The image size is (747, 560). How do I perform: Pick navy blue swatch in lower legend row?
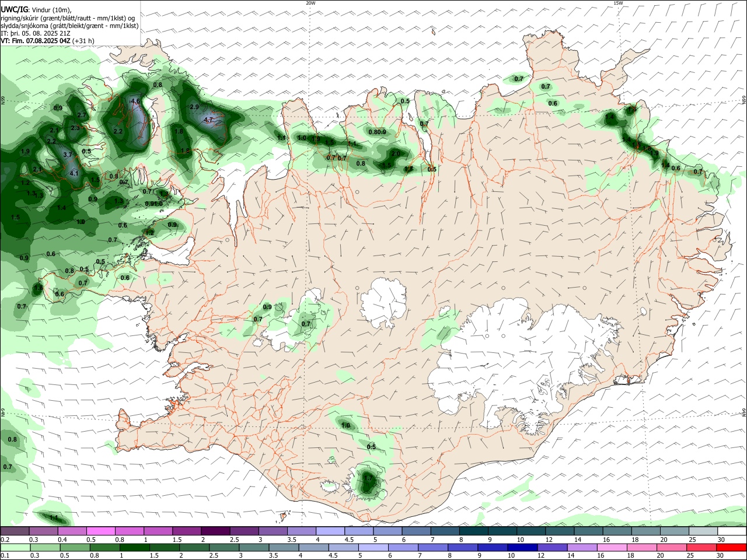[523, 547]
